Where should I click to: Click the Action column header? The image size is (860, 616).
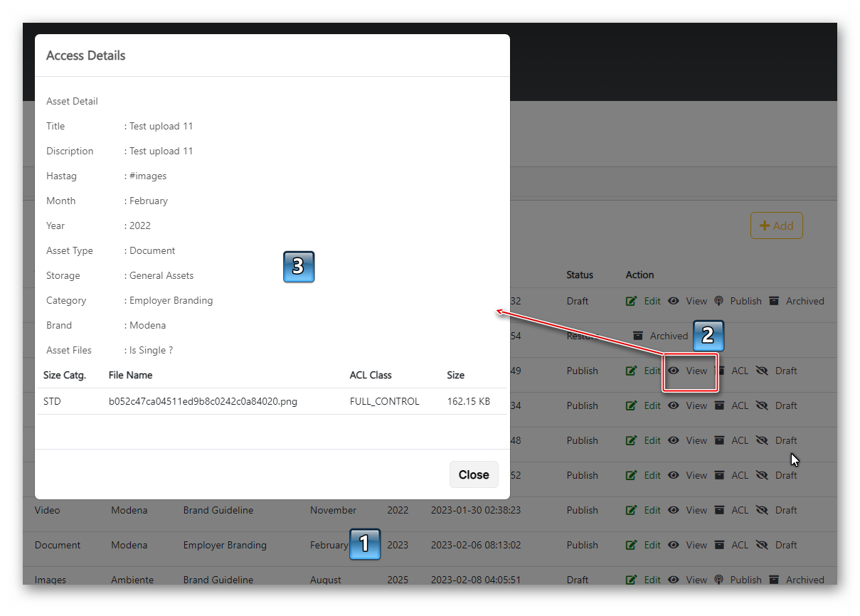pyautogui.click(x=639, y=275)
